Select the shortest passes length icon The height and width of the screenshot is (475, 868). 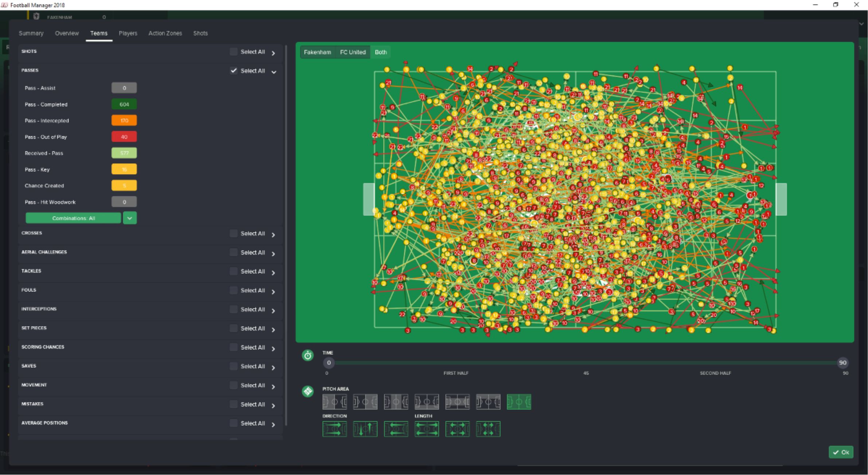point(489,429)
